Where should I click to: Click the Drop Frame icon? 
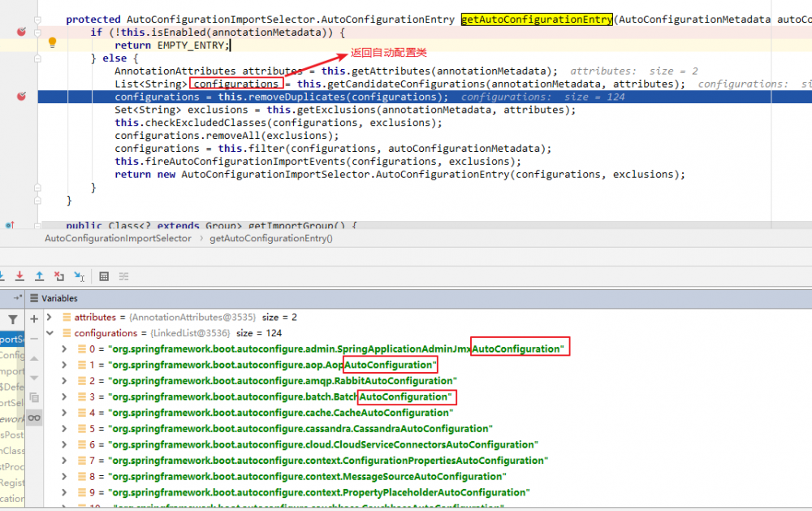58,276
